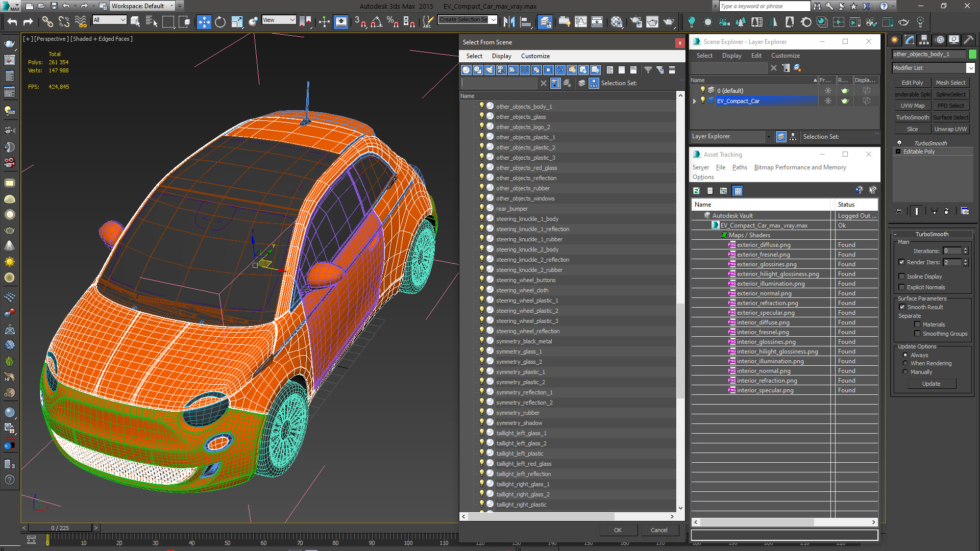Activate the Select and Move tool
Image resolution: width=980 pixels, height=551 pixels.
204,21
